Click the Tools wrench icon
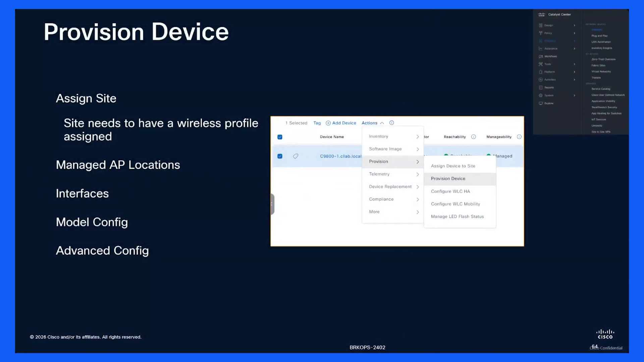This screenshot has height=362, width=644. pyautogui.click(x=540, y=64)
